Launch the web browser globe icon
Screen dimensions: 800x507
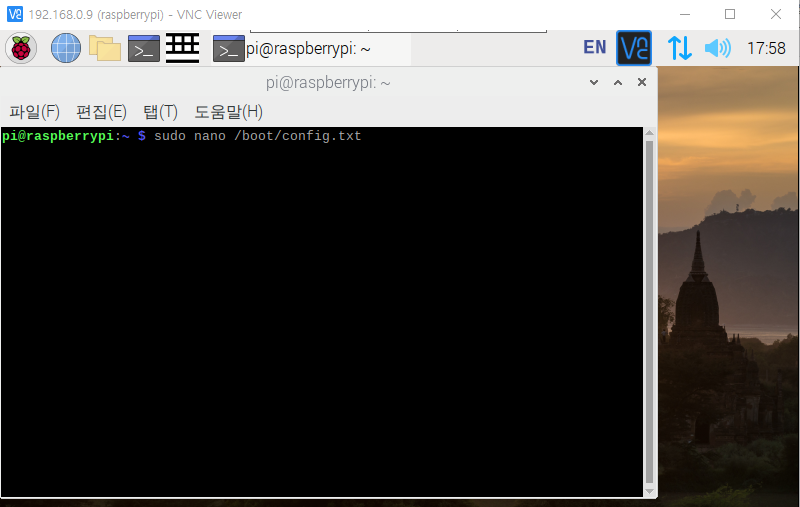(65, 48)
